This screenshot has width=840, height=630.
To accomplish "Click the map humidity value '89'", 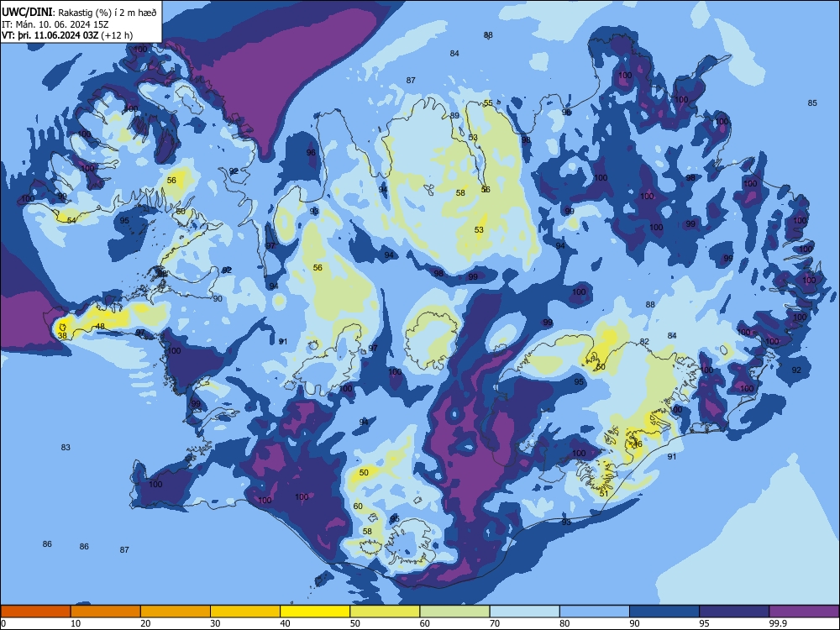I will click(x=454, y=116).
